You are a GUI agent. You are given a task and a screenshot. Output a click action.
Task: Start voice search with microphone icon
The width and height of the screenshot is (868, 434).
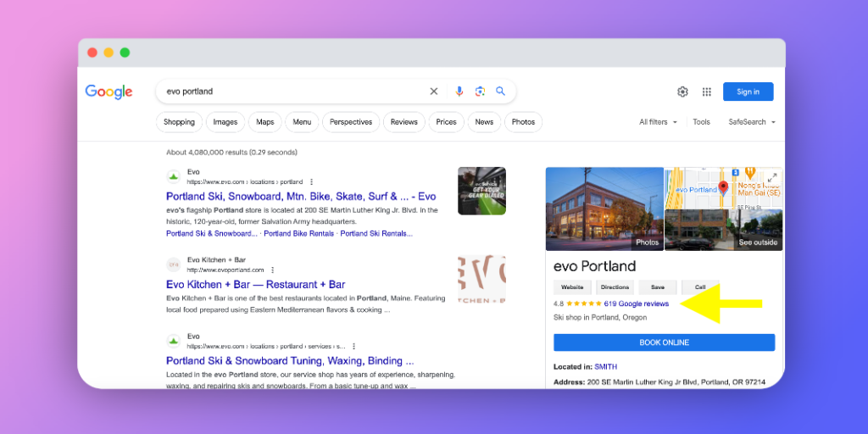[459, 92]
